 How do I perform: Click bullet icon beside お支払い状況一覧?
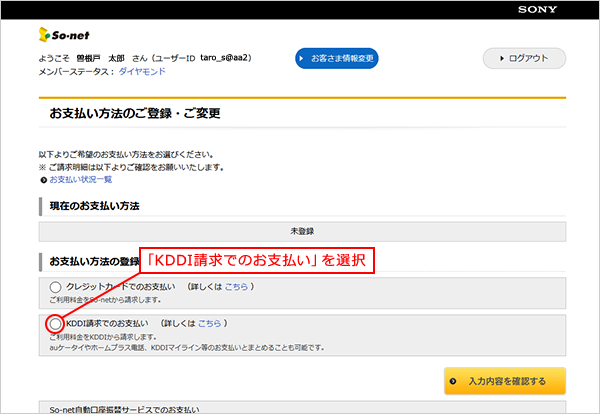coord(43,180)
